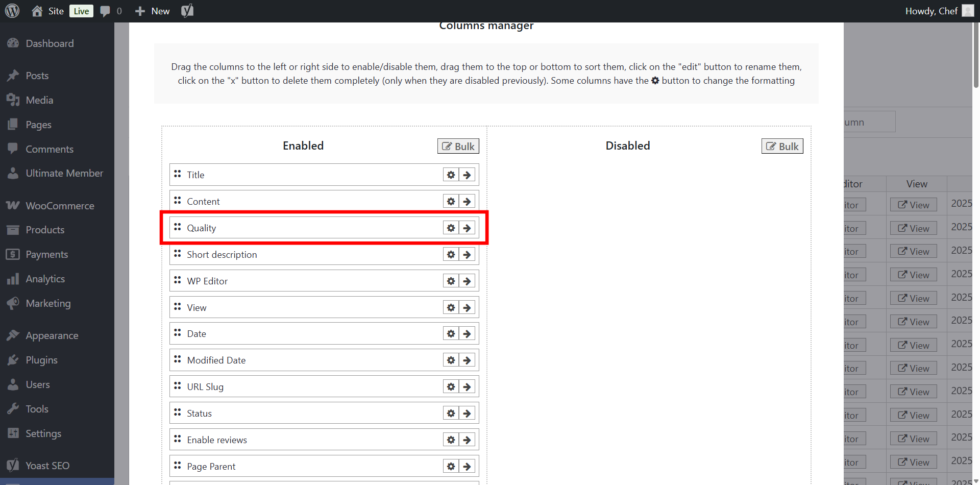Disable View column with arrow button
The height and width of the screenshot is (485, 980).
[x=467, y=307]
